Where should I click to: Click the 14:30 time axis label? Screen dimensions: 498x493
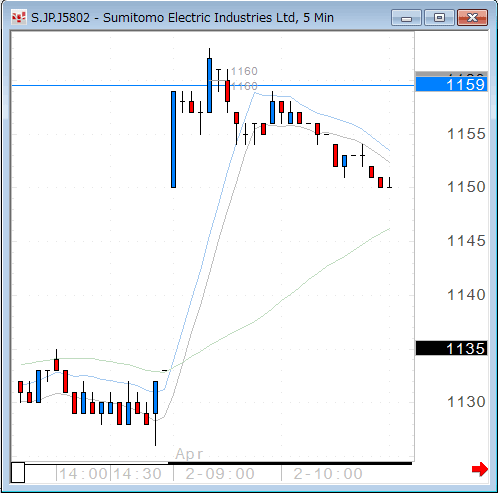point(137,474)
